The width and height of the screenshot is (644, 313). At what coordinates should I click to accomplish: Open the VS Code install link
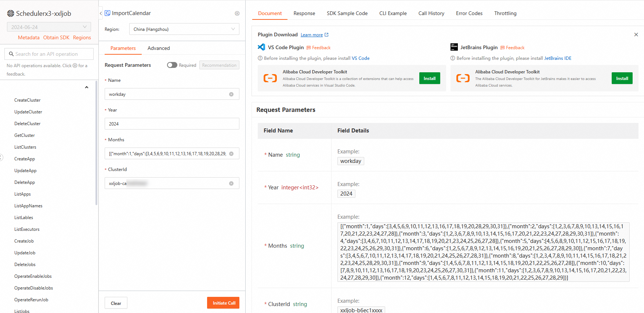(x=361, y=58)
